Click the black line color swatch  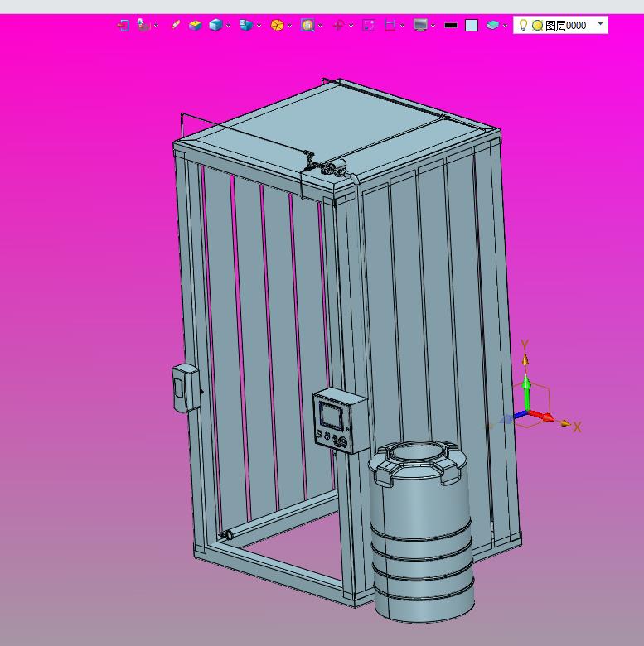pos(451,26)
